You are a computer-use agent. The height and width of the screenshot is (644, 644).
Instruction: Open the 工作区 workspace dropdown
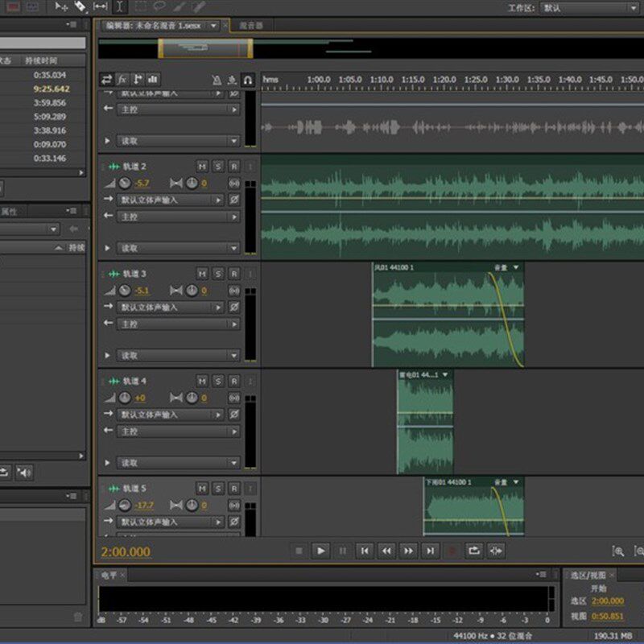click(590, 8)
